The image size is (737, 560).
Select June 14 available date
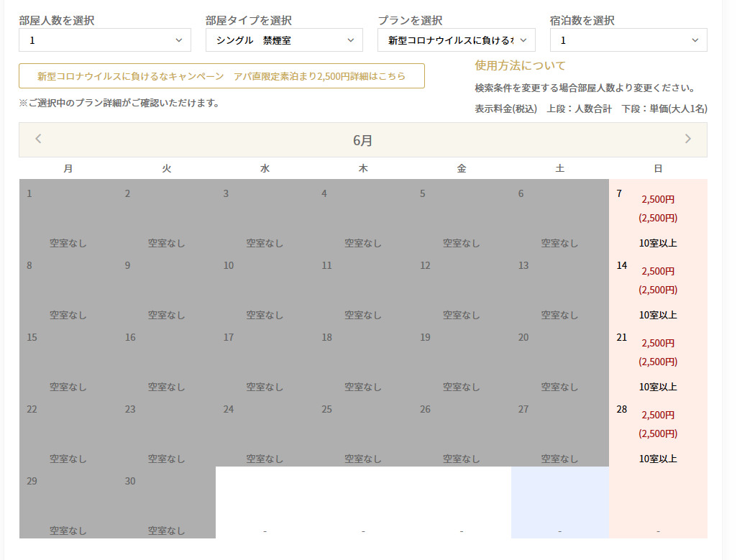pyautogui.click(x=657, y=286)
